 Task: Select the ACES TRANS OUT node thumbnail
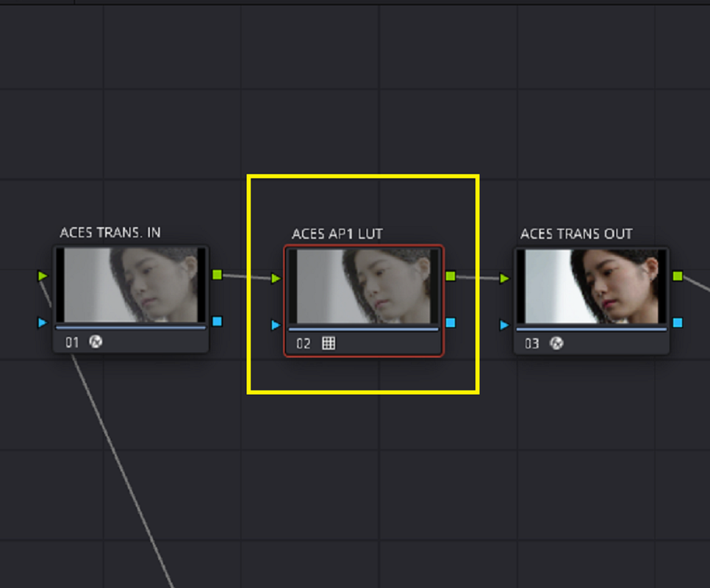592,287
